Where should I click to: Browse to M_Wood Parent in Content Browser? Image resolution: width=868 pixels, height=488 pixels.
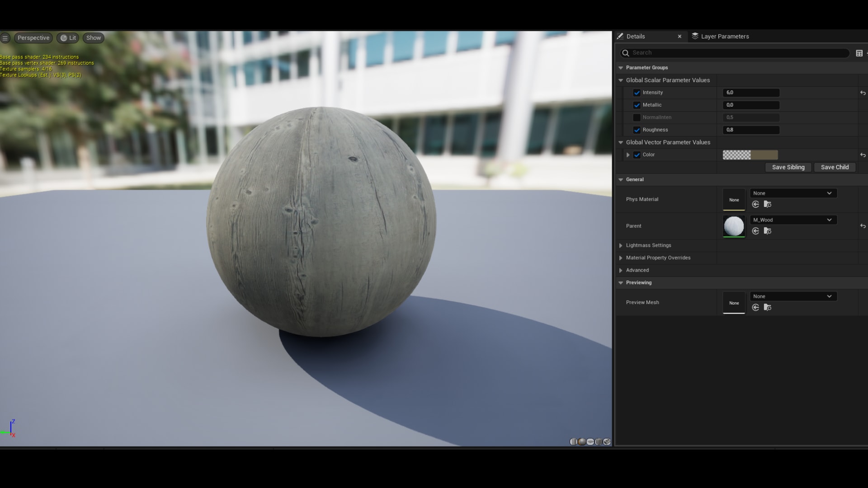(x=767, y=231)
